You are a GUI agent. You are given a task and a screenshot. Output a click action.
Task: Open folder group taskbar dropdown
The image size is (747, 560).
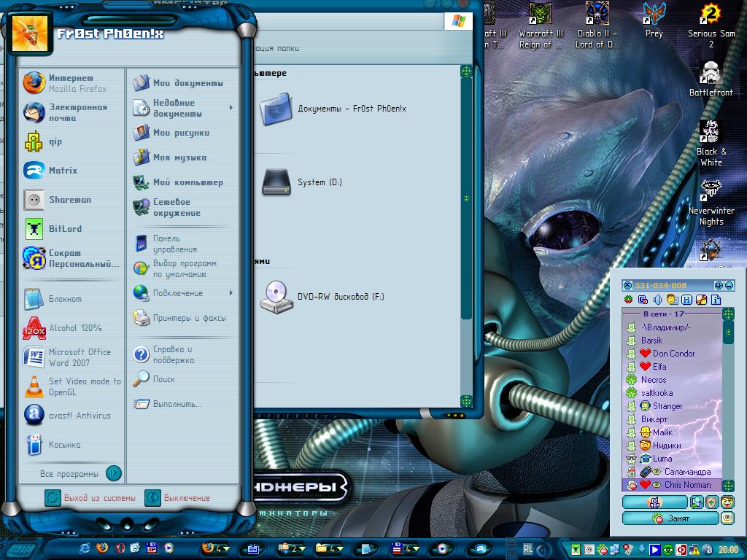pos(329,548)
